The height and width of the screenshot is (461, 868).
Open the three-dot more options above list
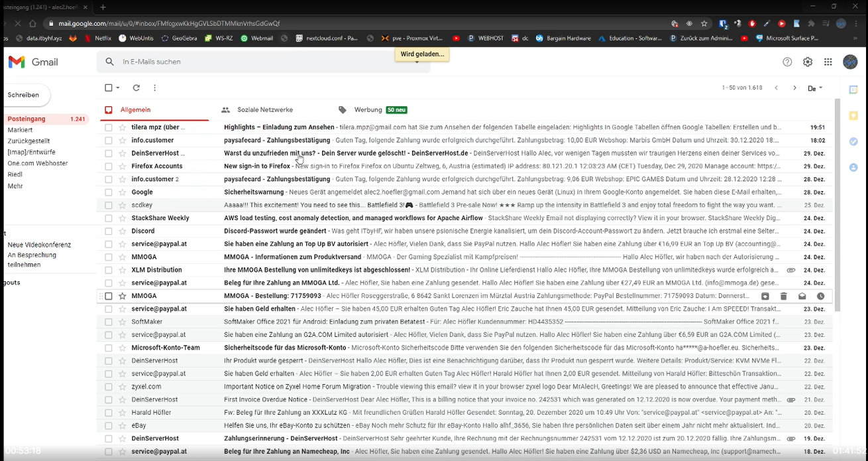[x=154, y=88]
